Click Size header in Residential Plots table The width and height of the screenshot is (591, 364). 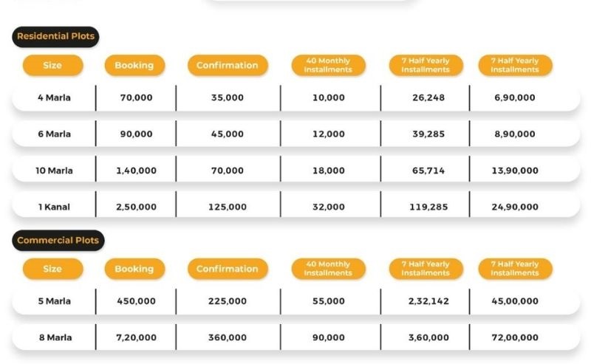click(x=52, y=65)
